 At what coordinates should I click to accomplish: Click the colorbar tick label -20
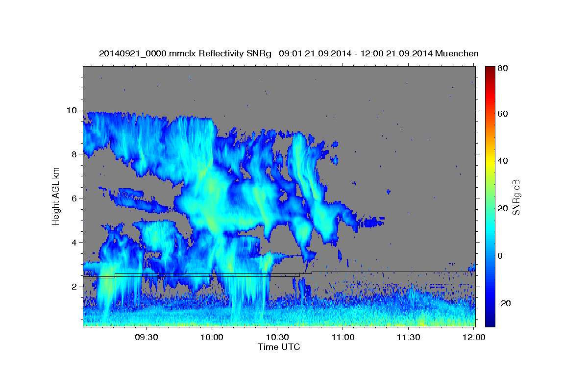tap(505, 303)
